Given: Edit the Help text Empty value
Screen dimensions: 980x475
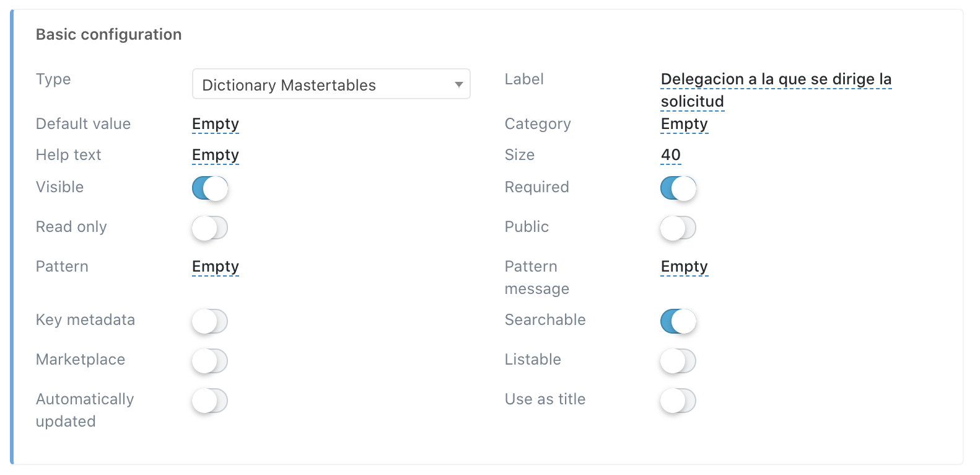Looking at the screenshot, I should 216,155.
